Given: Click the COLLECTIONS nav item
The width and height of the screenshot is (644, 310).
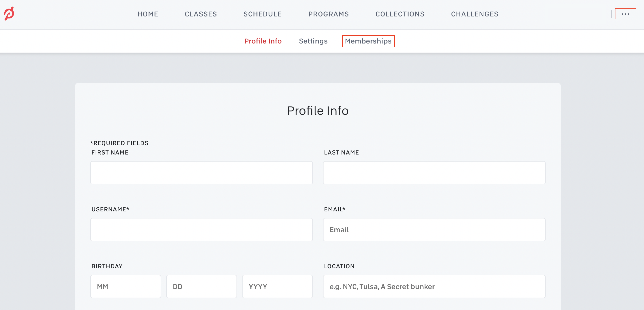Looking at the screenshot, I should (400, 14).
